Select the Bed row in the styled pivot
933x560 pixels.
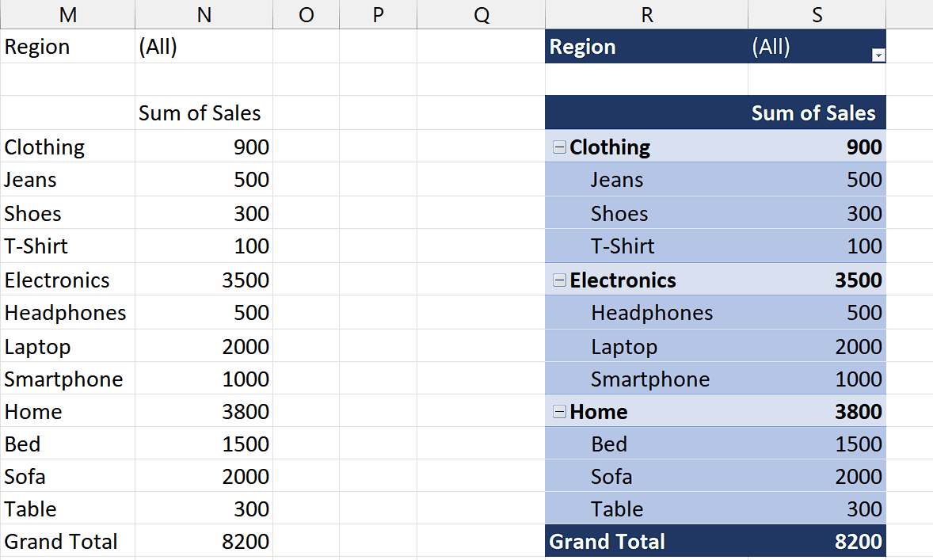click(x=609, y=444)
